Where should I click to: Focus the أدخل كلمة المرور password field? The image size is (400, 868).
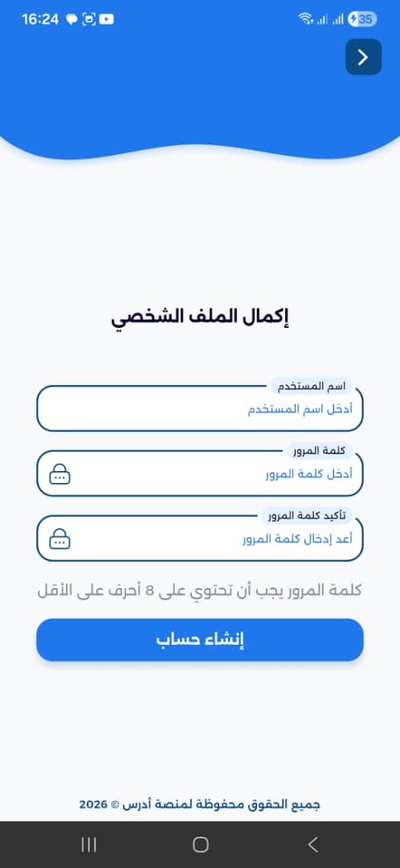(x=200, y=474)
